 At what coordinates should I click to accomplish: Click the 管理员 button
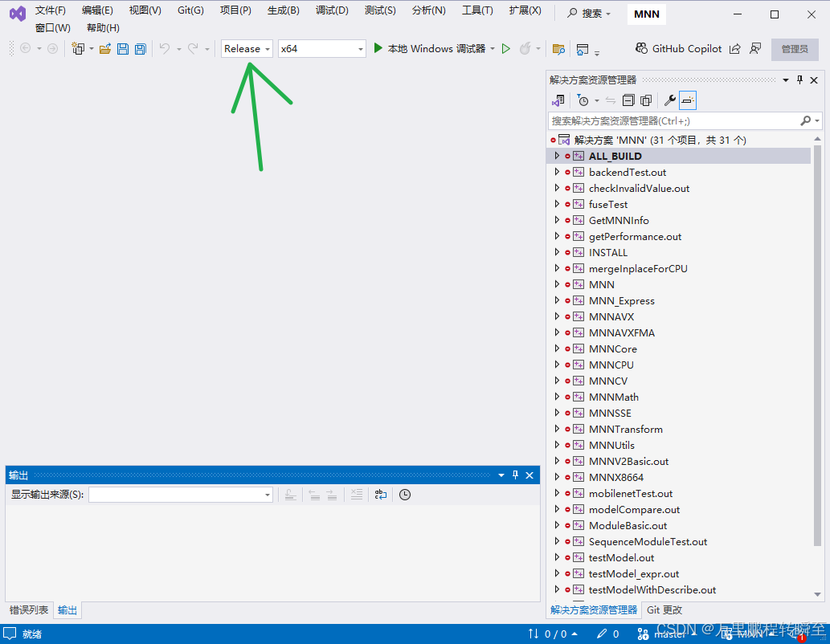(x=795, y=49)
